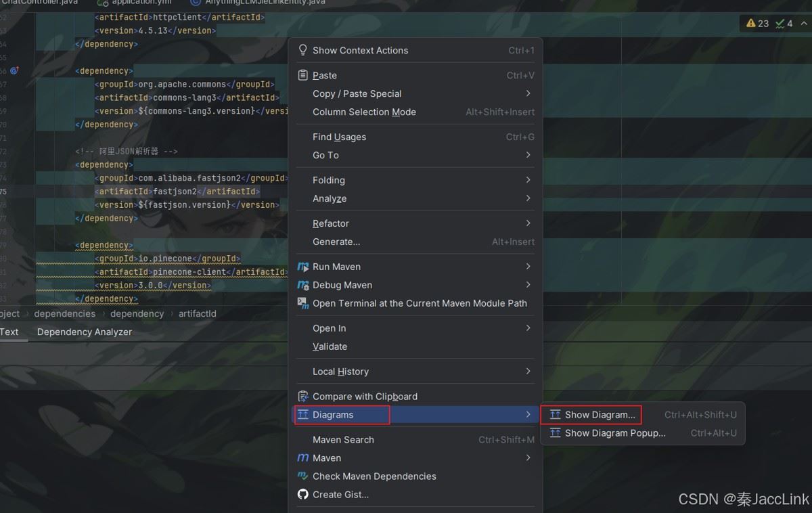Click the Show Context Actions lightbulb icon
The height and width of the screenshot is (513, 812).
coord(303,50)
